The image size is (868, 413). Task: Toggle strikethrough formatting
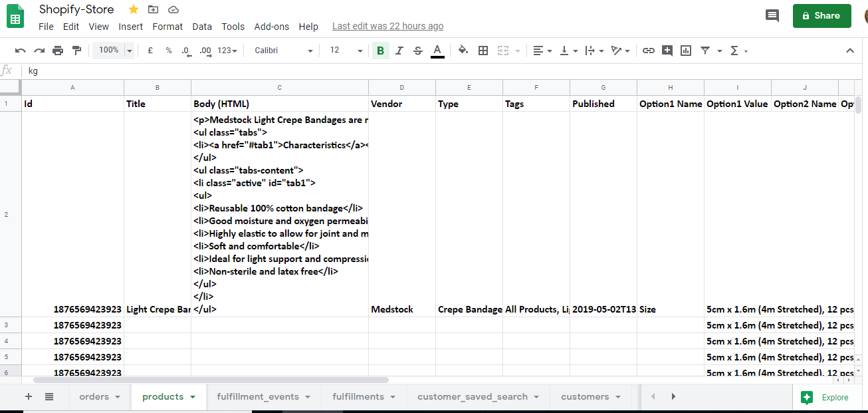point(418,51)
